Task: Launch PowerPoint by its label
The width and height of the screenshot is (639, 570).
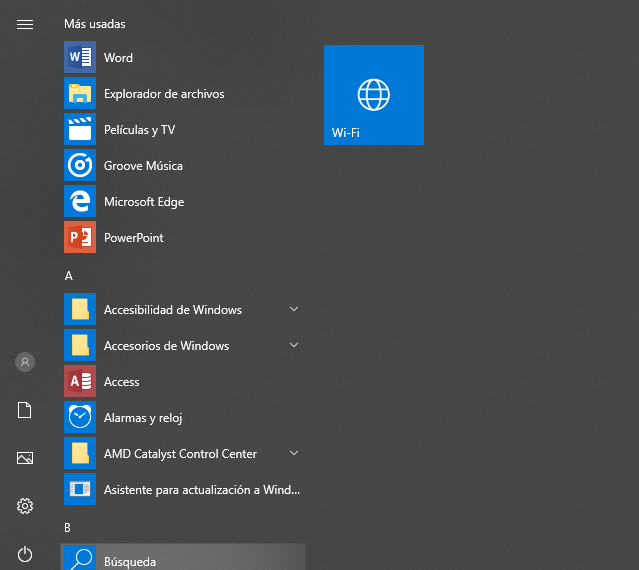Action: pyautogui.click(x=134, y=238)
